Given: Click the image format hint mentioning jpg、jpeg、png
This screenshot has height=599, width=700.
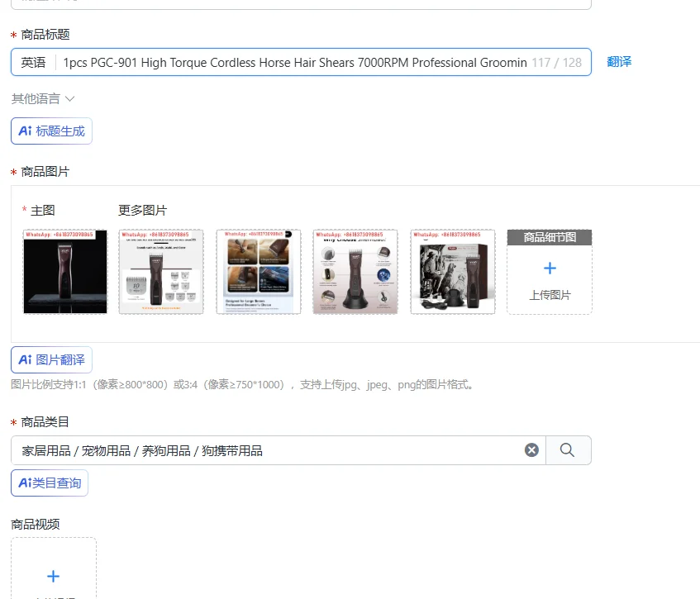Looking at the screenshot, I should (x=242, y=384).
